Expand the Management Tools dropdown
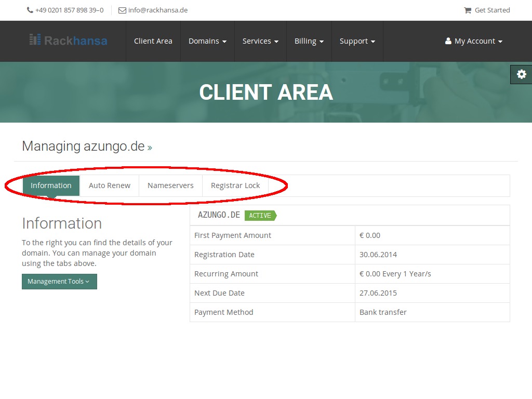This screenshot has height=399, width=532. pos(59,282)
